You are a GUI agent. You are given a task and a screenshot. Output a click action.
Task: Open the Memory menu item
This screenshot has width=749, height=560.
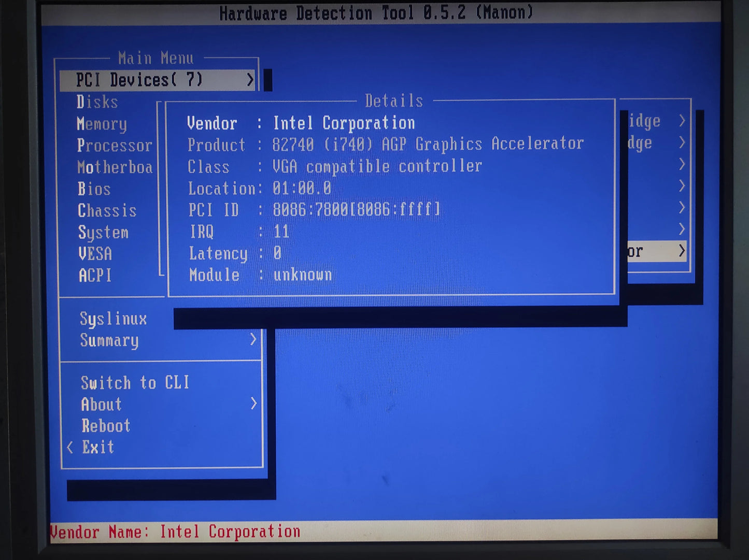[102, 124]
